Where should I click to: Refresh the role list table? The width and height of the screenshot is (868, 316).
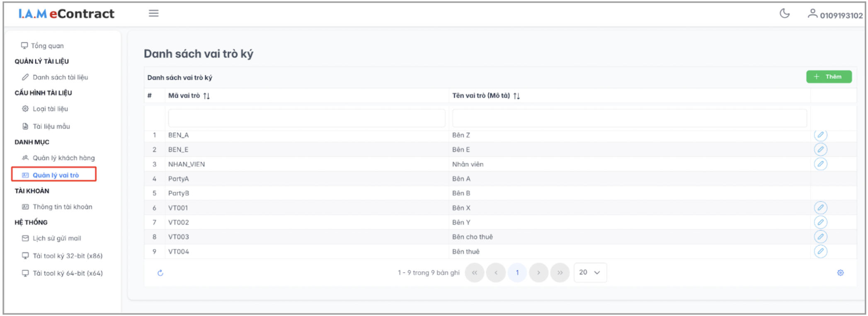coord(160,273)
